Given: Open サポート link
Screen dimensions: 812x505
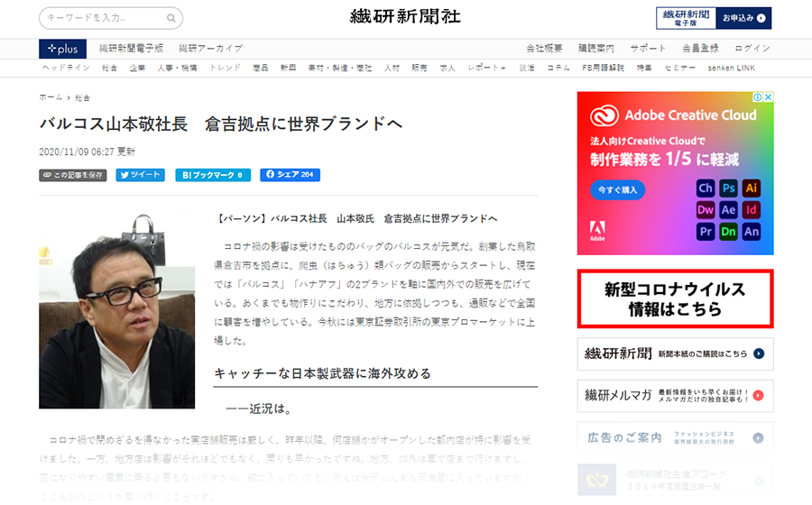Looking at the screenshot, I should coord(648,49).
